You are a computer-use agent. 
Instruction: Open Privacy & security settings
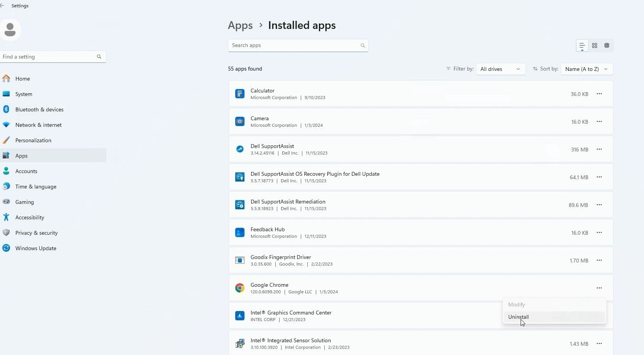53,233
